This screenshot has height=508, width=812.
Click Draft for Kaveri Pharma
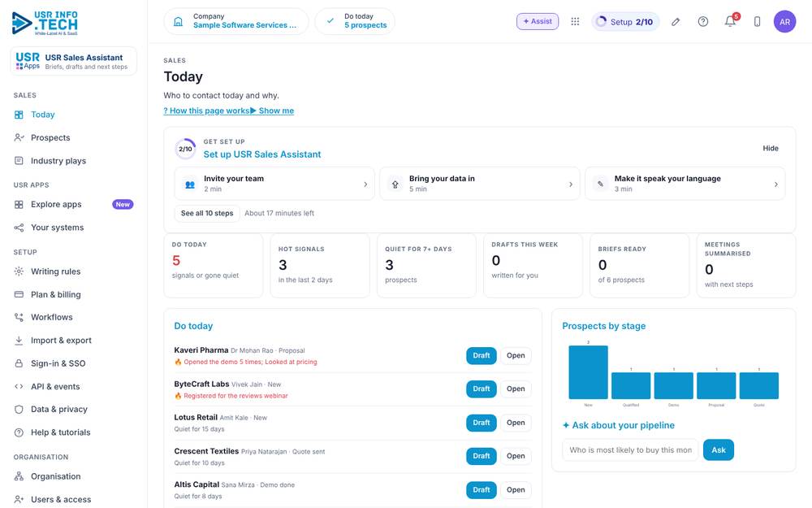pos(481,356)
